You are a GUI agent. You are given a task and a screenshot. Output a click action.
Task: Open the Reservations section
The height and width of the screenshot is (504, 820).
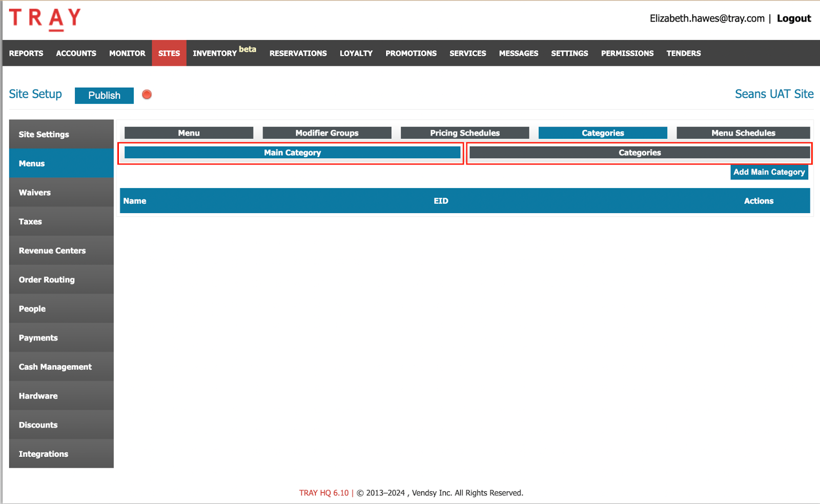click(298, 53)
